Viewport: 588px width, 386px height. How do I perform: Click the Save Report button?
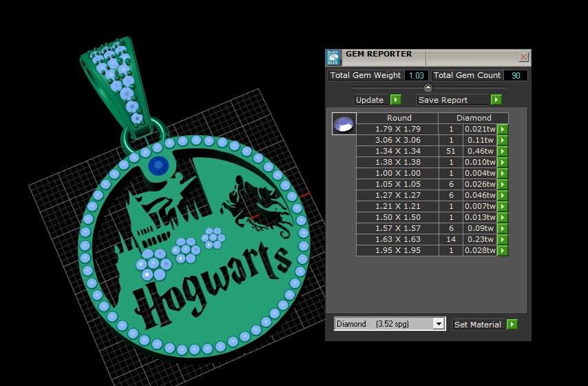pyautogui.click(x=452, y=100)
